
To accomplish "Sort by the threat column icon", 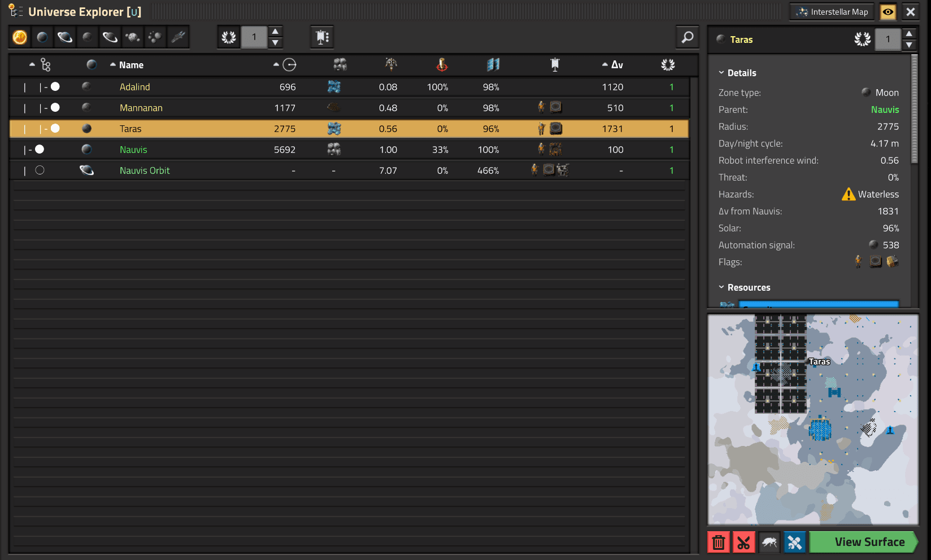I will 442,65.
